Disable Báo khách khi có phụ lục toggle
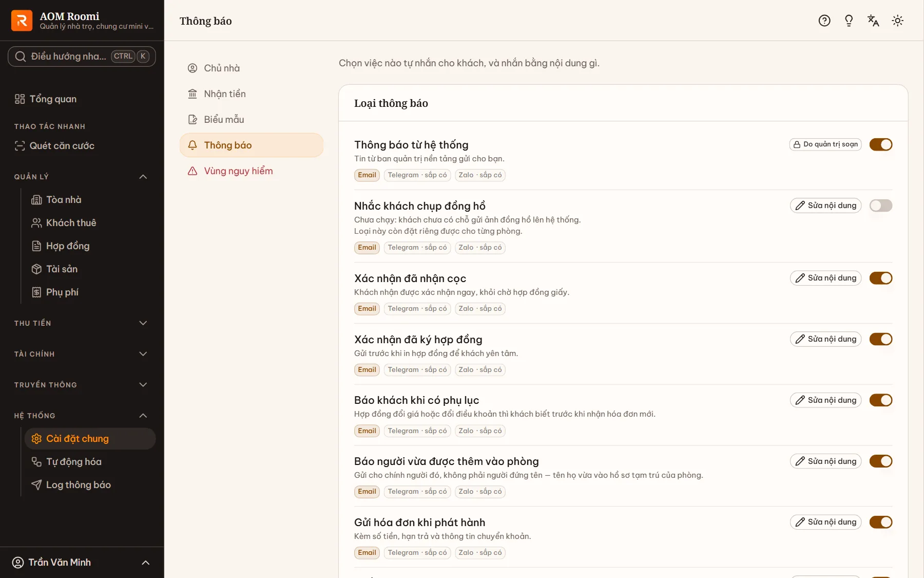The height and width of the screenshot is (578, 924). [881, 400]
